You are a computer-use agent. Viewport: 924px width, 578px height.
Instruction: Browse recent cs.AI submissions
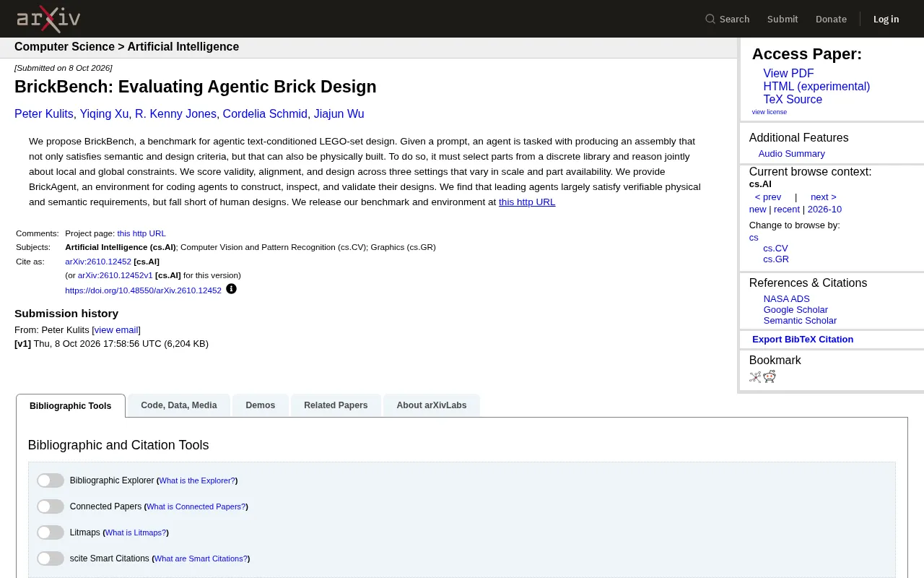(787, 210)
